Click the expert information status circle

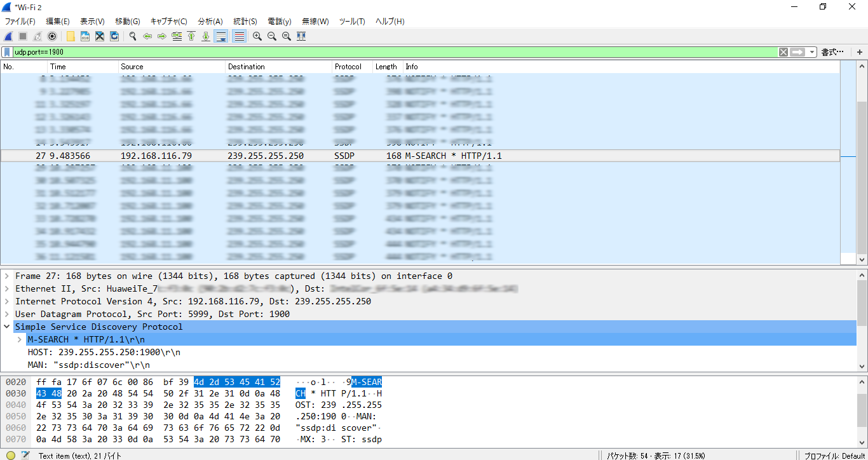pyautogui.click(x=11, y=455)
